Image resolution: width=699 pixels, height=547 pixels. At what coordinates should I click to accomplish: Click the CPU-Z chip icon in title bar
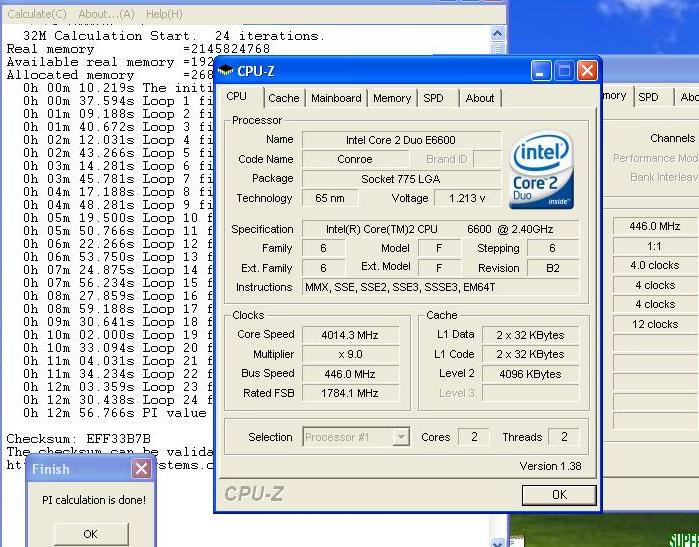tap(226, 70)
